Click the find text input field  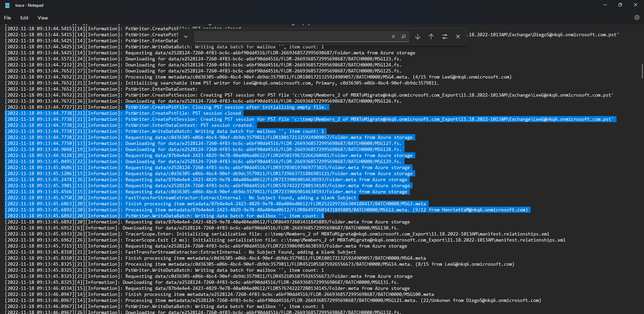coord(292,37)
